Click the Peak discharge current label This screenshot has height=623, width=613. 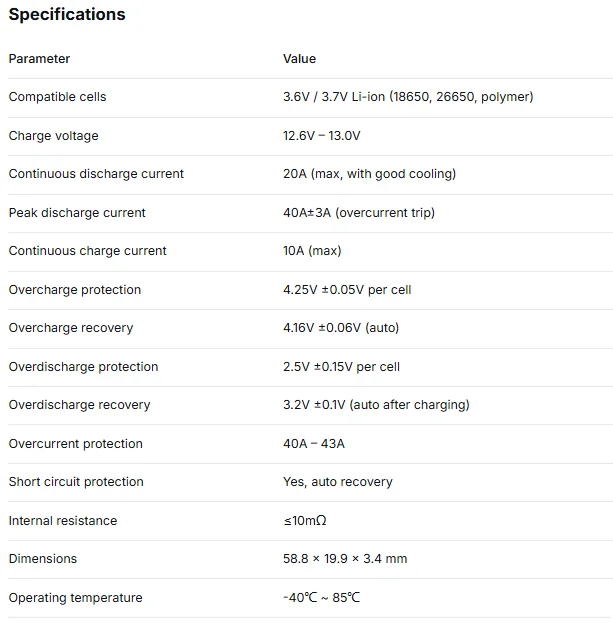(77, 213)
